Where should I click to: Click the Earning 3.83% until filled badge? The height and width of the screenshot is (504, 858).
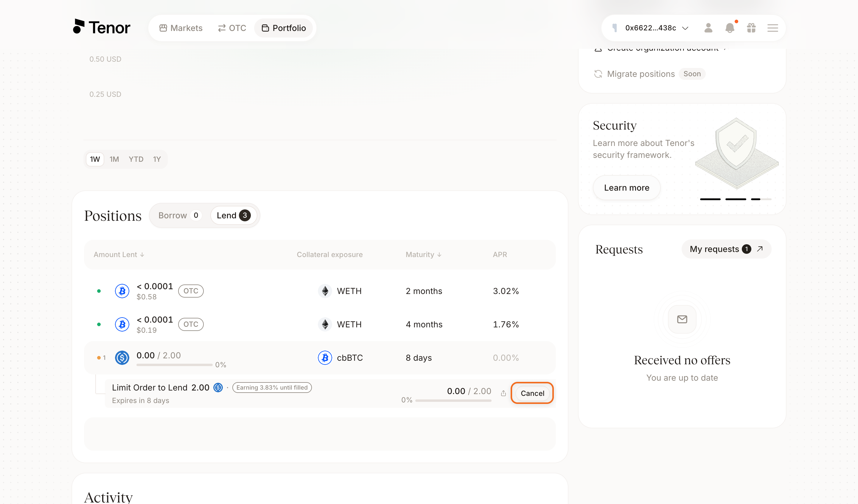tap(272, 388)
